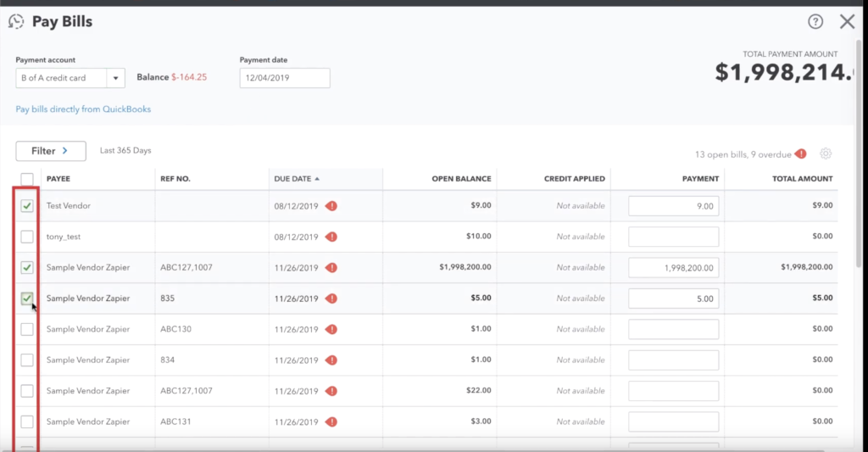Sort by the DUE DATE column
This screenshot has width=868, height=452.
(297, 179)
